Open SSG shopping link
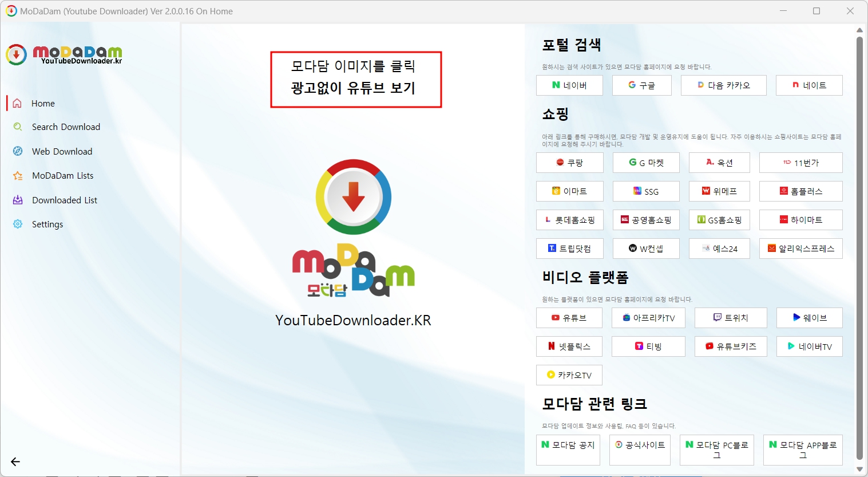Viewport: 868px width, 477px height. (646, 191)
